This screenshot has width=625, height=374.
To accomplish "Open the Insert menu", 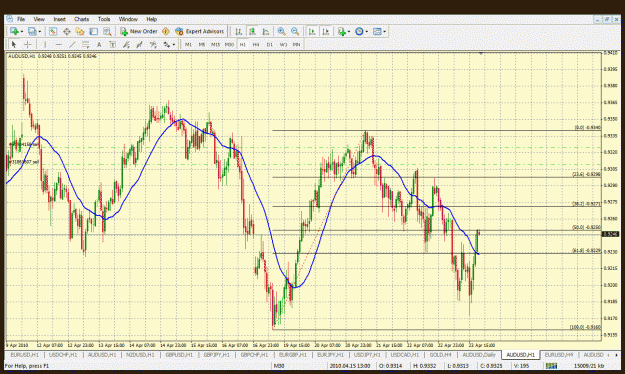I will click(x=59, y=19).
